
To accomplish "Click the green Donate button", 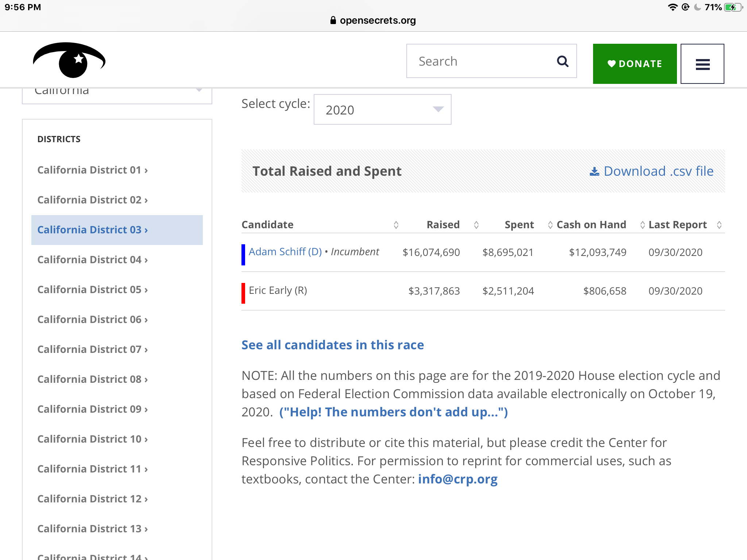I will tap(635, 64).
